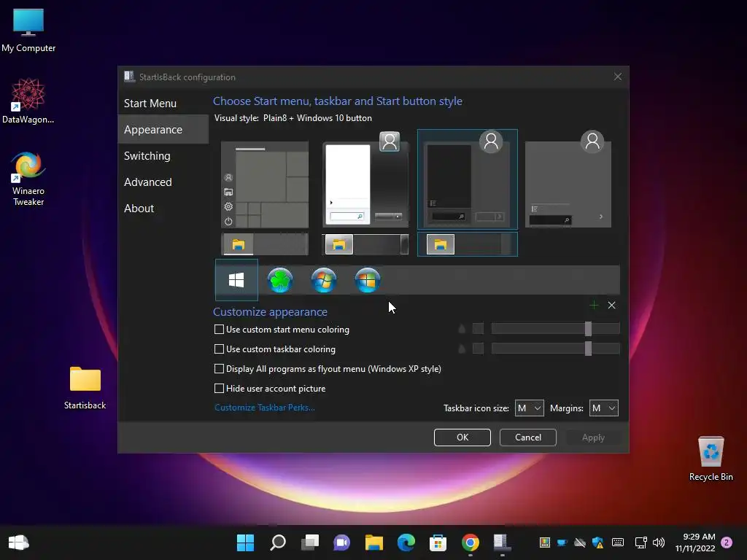747x560 pixels.
Task: Pick the taskbar color swatch
Action: click(478, 349)
